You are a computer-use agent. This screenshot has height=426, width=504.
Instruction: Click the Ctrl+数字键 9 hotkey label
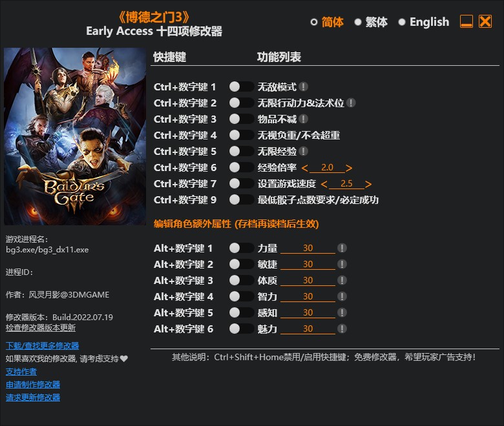pyautogui.click(x=185, y=199)
